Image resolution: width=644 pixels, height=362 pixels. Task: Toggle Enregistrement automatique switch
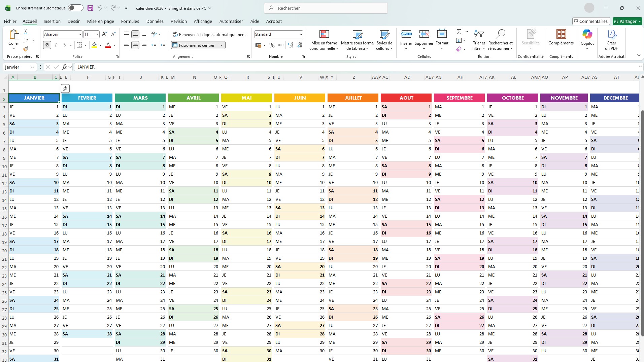tap(75, 8)
